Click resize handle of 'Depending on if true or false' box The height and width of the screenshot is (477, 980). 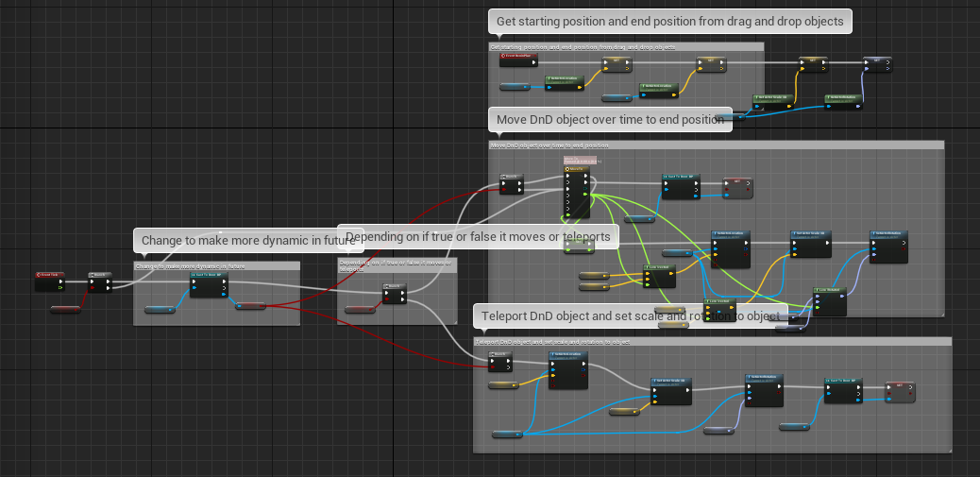tap(453, 321)
